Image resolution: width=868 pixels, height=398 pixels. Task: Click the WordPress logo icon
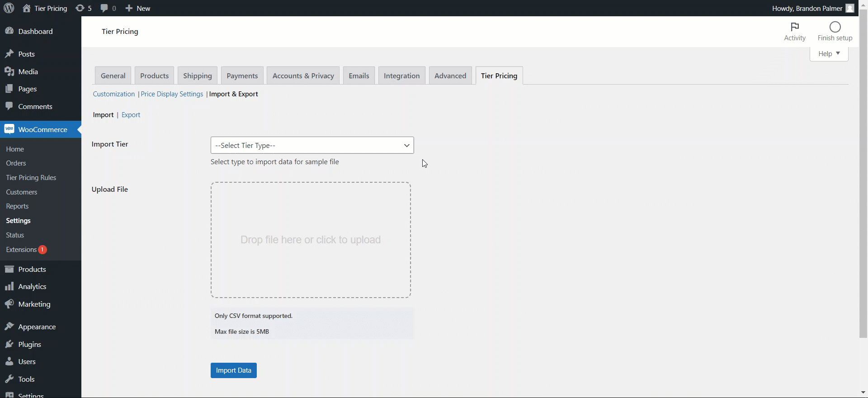9,8
